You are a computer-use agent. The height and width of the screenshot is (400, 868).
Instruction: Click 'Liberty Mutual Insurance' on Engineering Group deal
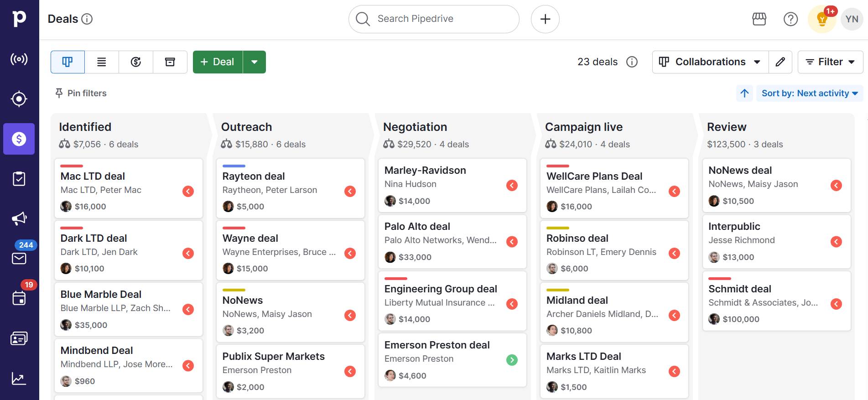tap(439, 302)
